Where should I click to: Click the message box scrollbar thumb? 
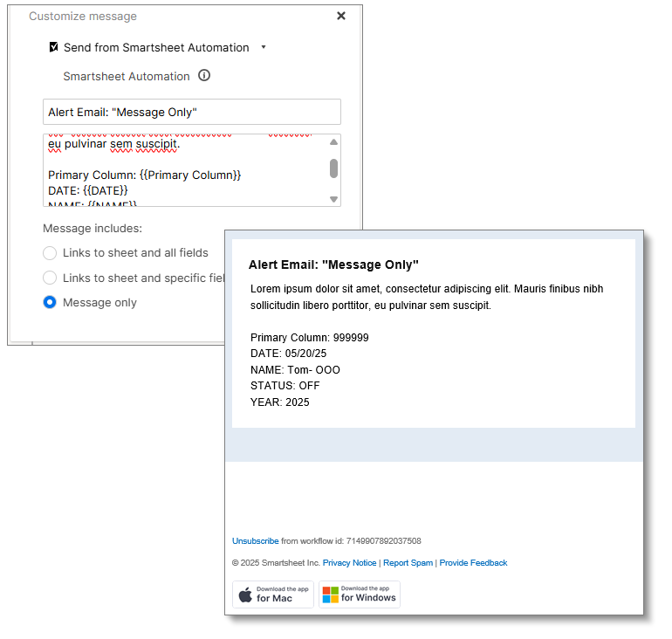(334, 168)
